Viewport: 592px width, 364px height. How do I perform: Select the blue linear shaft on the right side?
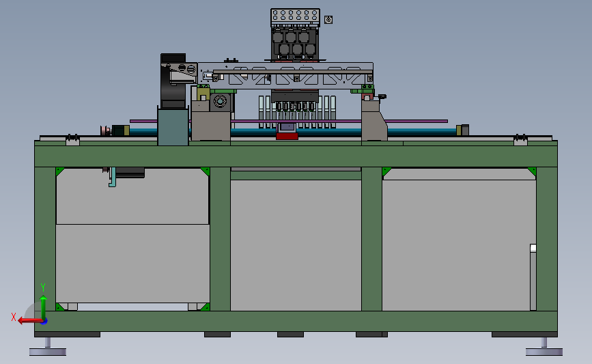coord(421,132)
